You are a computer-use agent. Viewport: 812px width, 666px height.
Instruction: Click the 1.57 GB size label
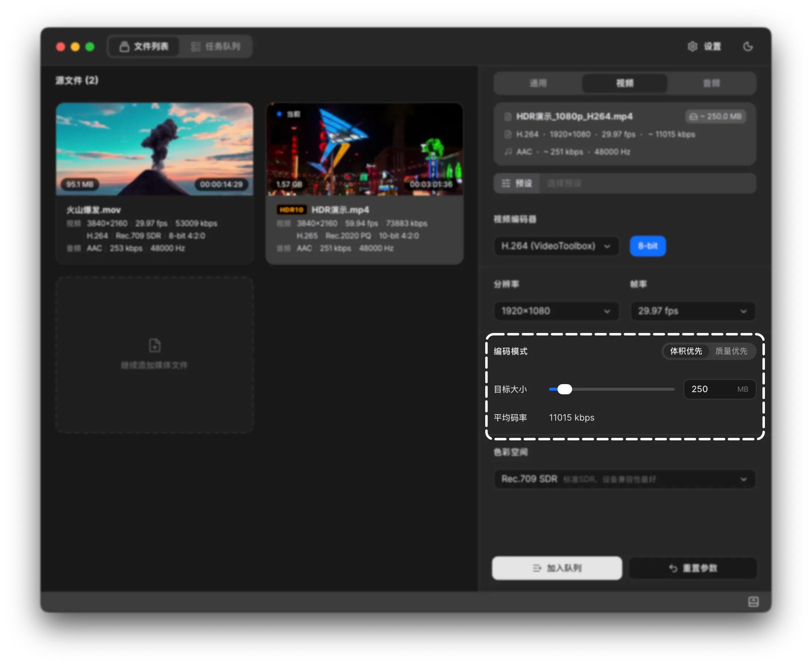pos(289,184)
